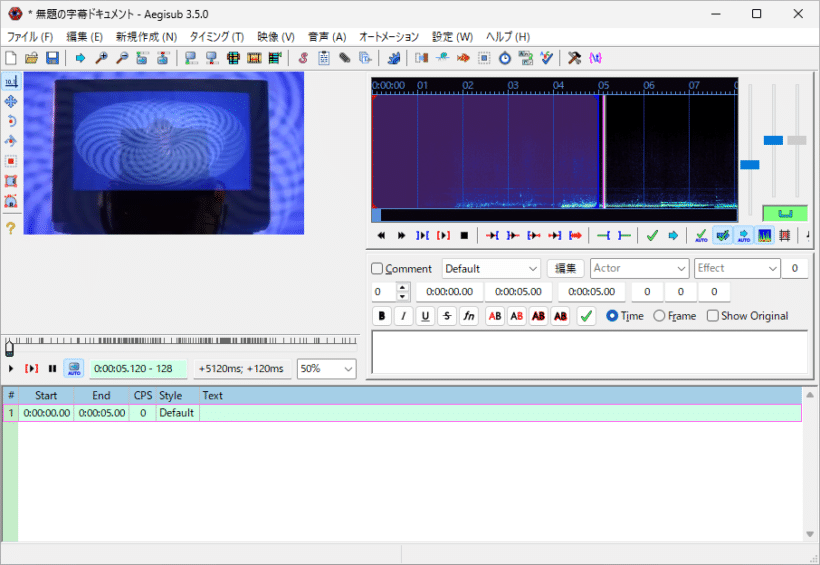Viewport: 820px width, 565px height.
Task: Select the vector clip tool
Action: (11, 201)
